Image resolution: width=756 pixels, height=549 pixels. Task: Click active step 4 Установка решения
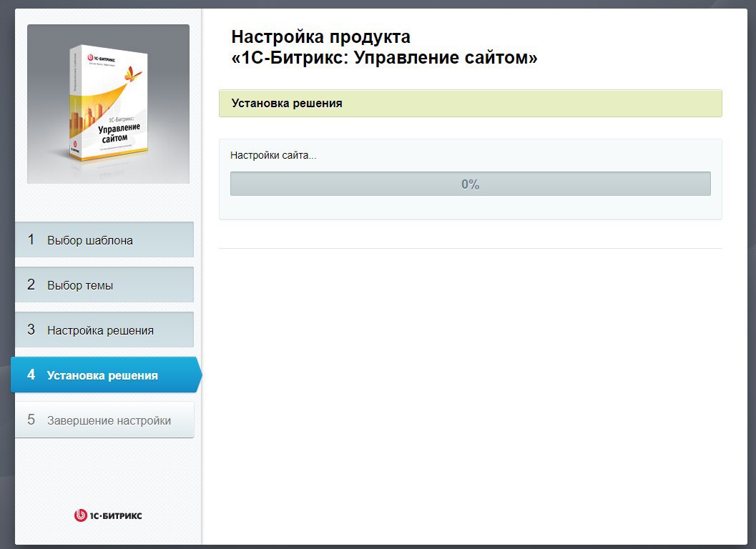click(106, 375)
